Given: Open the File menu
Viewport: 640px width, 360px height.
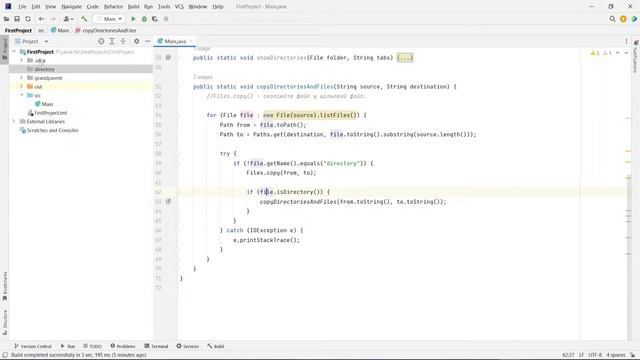Looking at the screenshot, I should click(x=22, y=7).
